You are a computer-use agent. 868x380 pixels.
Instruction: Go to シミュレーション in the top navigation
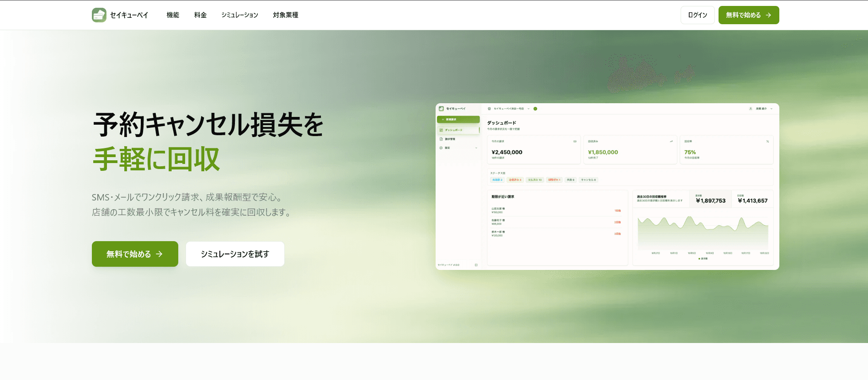240,15
